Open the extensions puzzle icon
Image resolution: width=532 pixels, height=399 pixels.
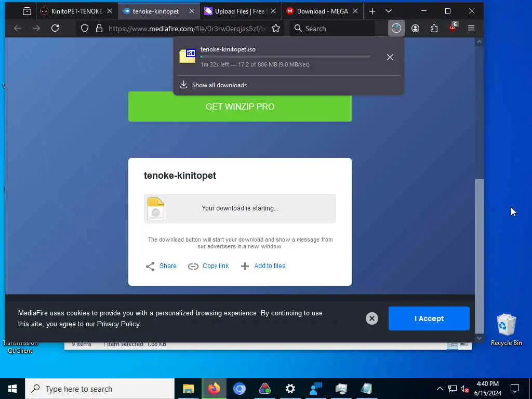pyautogui.click(x=434, y=29)
